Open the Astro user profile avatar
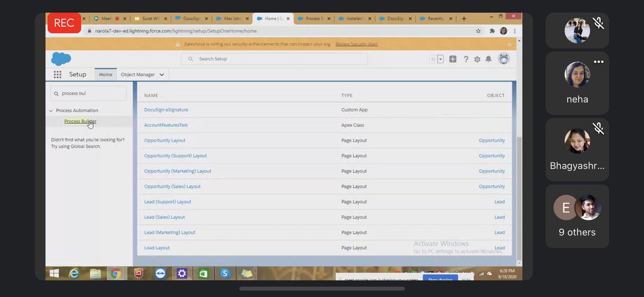 [503, 58]
